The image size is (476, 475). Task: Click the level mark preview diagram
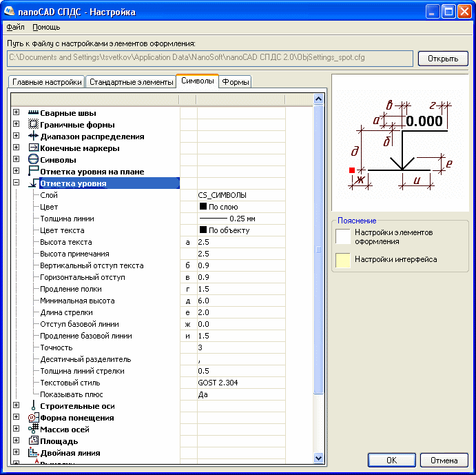point(400,144)
